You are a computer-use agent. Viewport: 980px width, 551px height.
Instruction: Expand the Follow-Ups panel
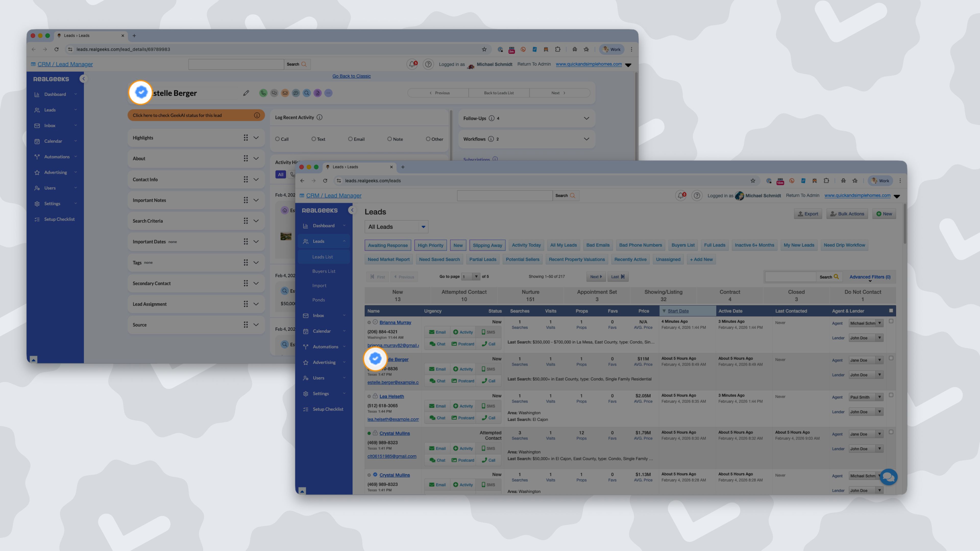coord(586,118)
